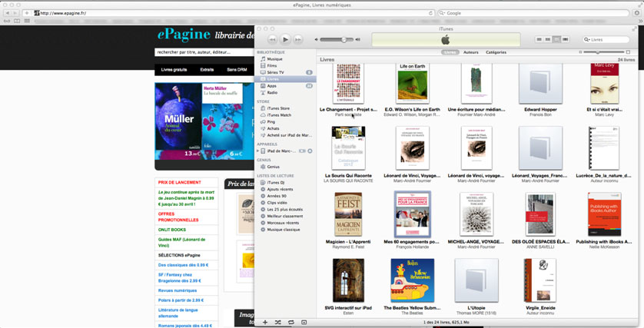Click the Safari address bar
Screen dimensions: 644x328
[234, 13]
